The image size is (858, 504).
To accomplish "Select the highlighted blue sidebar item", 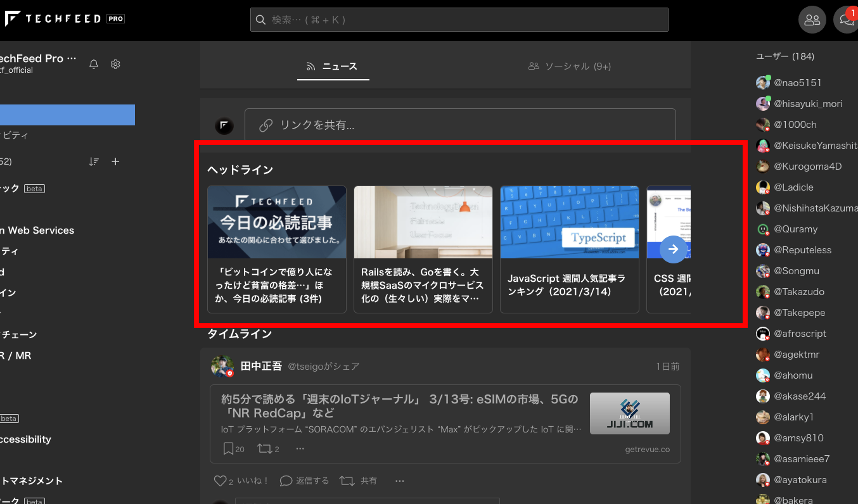I will click(67, 115).
